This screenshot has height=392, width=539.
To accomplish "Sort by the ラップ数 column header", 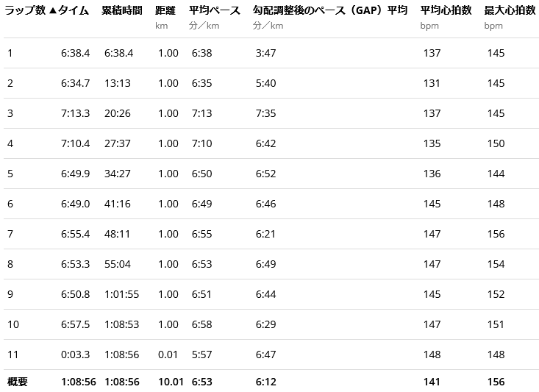I will tap(25, 10).
